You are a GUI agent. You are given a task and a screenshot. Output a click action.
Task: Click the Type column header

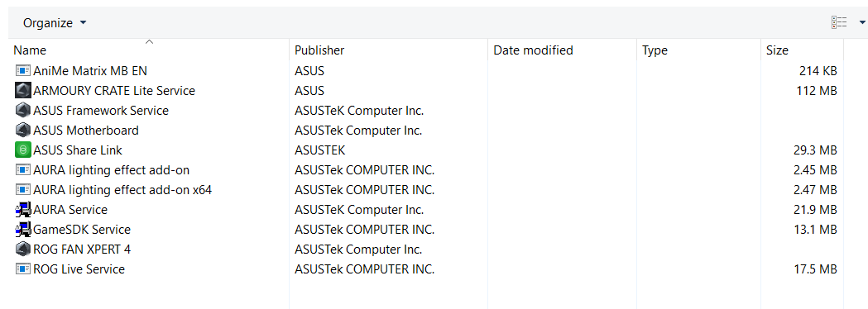[x=699, y=50]
